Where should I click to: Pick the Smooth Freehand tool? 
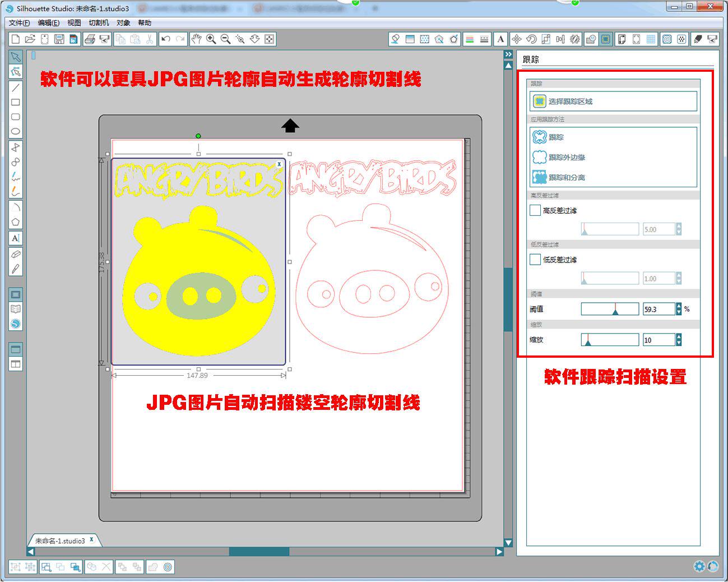pyautogui.click(x=16, y=191)
